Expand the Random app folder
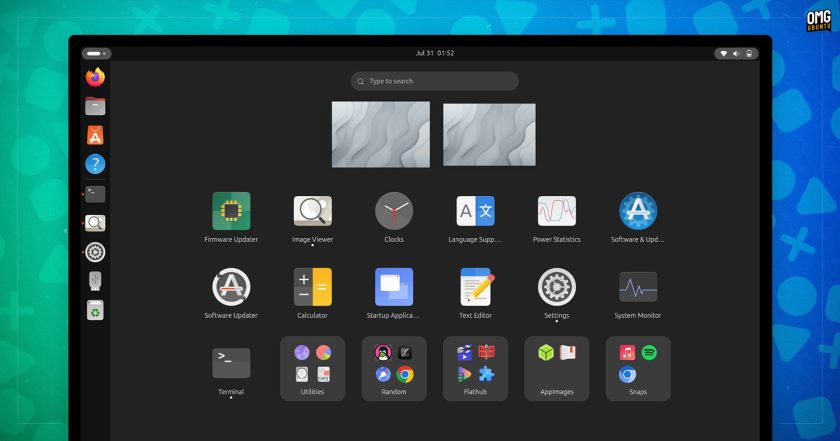 (x=394, y=369)
